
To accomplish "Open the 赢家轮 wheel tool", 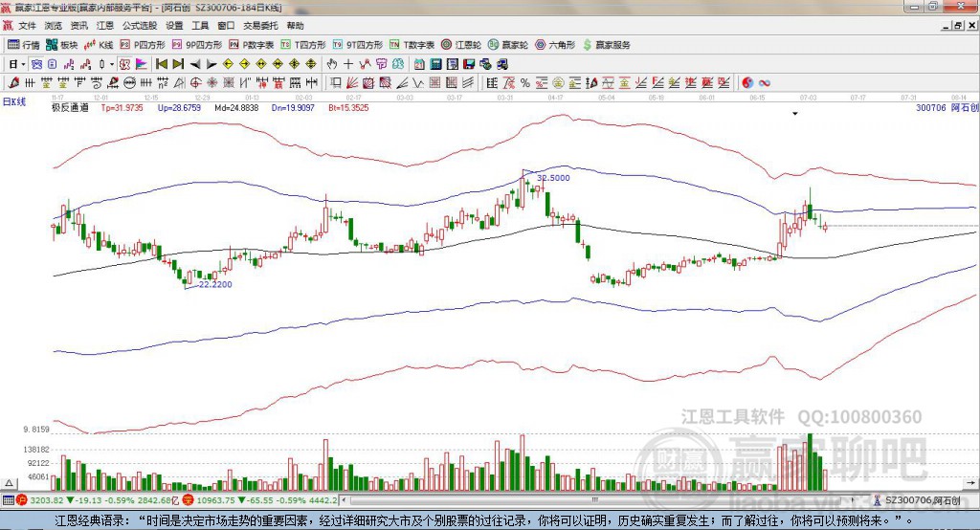I will [508, 45].
